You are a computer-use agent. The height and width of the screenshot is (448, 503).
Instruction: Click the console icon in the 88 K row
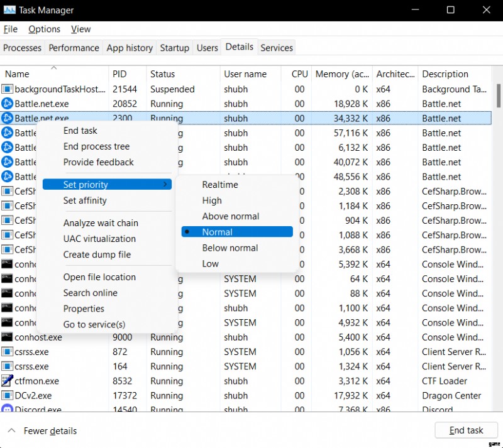[x=7, y=293]
